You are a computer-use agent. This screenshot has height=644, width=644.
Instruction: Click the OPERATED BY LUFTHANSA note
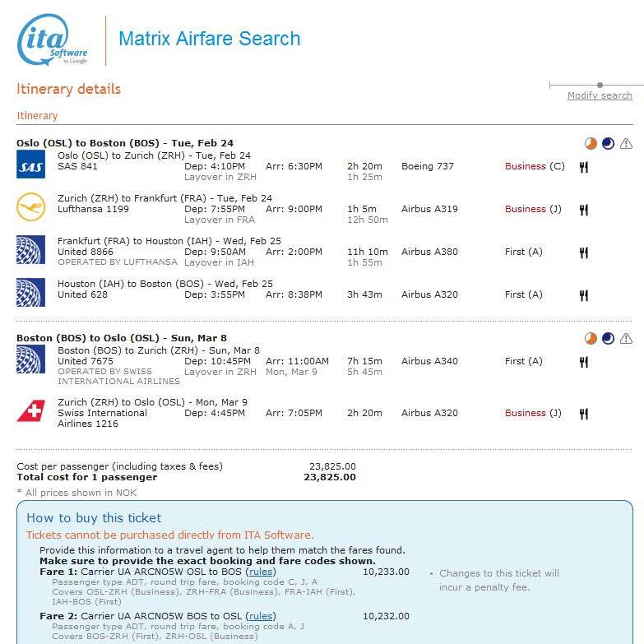[118, 262]
